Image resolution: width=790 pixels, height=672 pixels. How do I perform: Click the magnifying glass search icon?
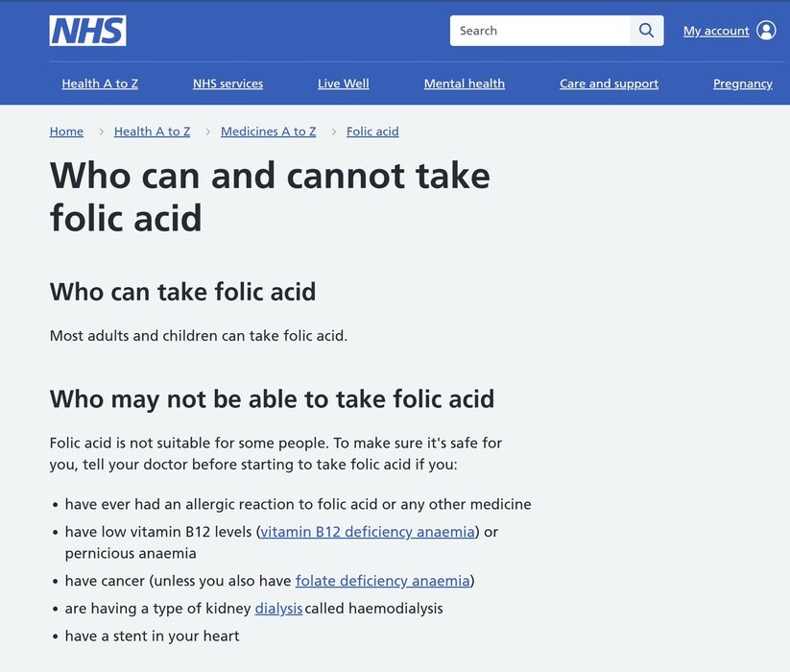pos(647,31)
